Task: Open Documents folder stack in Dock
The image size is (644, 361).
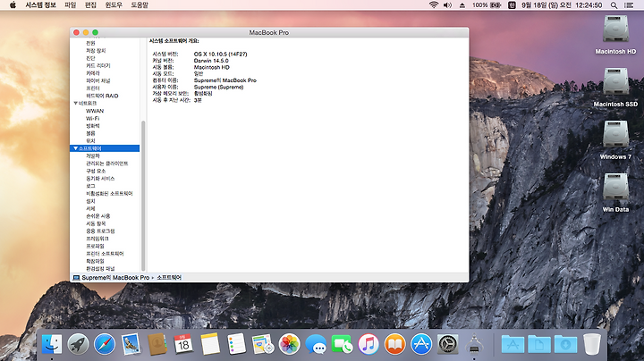Action: click(x=538, y=344)
